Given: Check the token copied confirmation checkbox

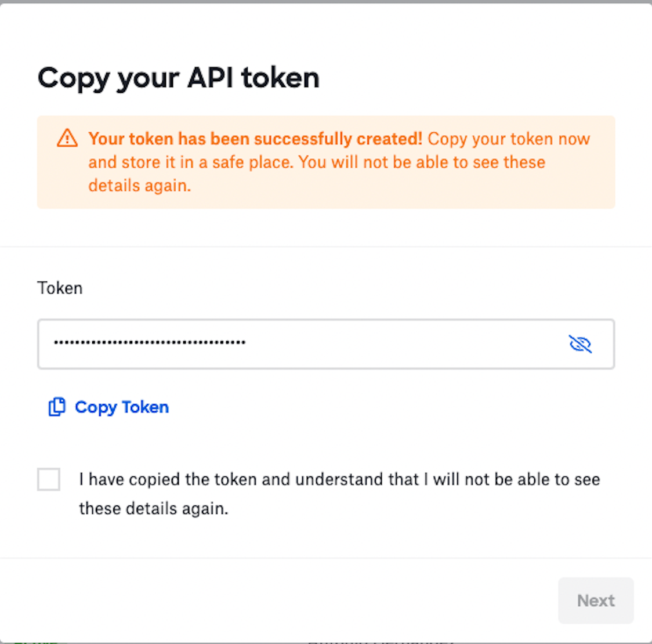Looking at the screenshot, I should click(x=49, y=480).
